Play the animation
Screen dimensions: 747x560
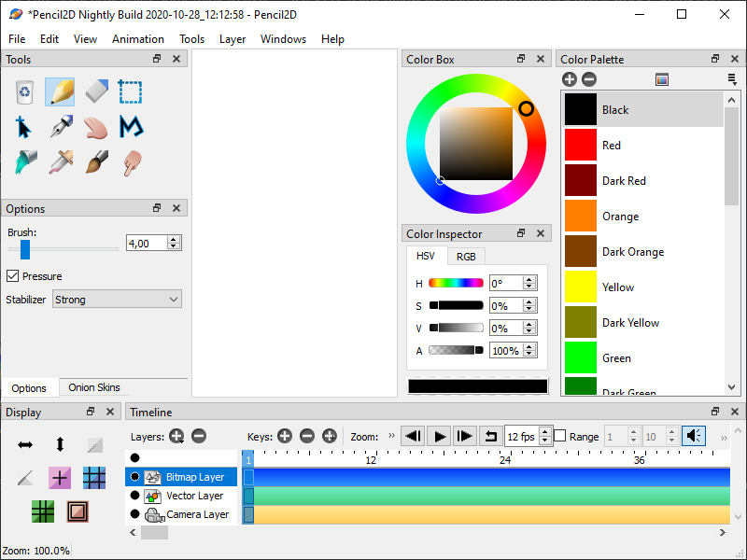point(439,436)
